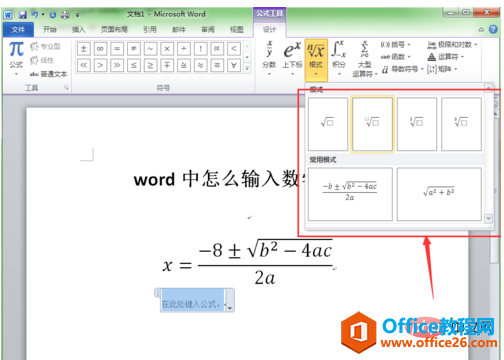Screen dimensions: 504x360
Task: Insert the equals = symbol
Action: point(117,49)
